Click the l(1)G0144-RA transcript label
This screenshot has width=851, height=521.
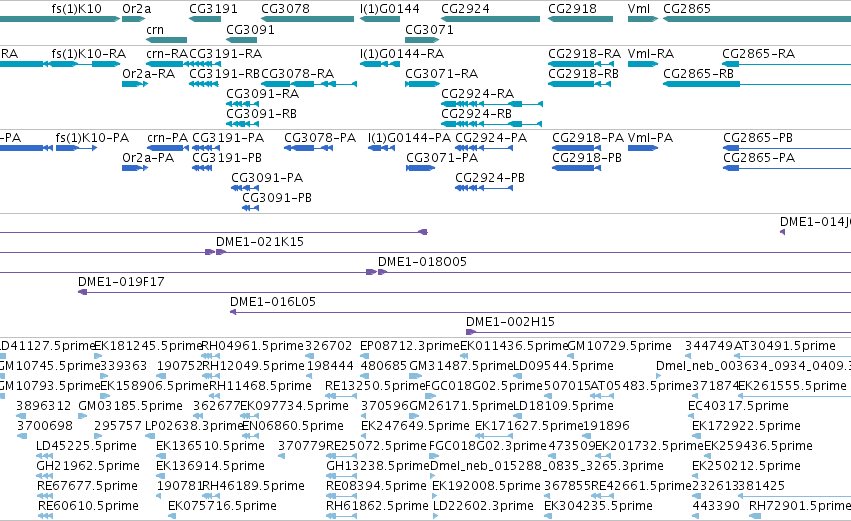(x=402, y=54)
